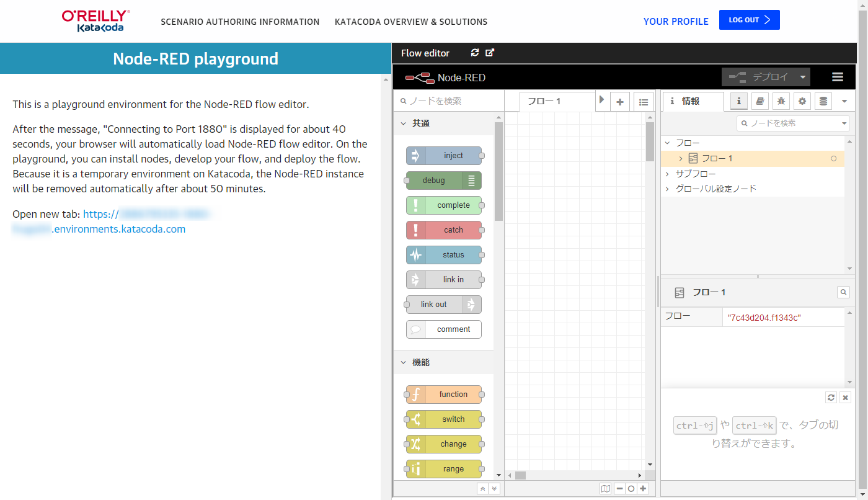Open the deploy options dropdown arrow
Screen dimensions: 868x500
click(x=803, y=77)
